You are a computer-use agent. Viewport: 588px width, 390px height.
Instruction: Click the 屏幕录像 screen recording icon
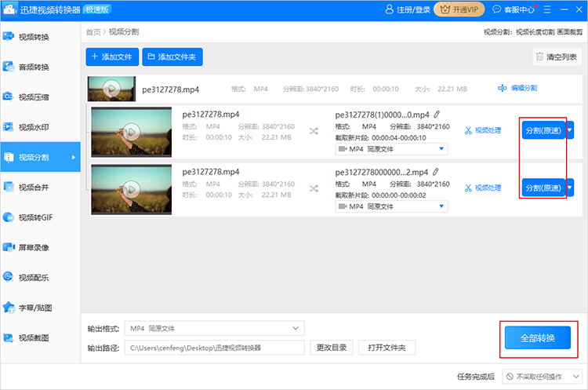pyautogui.click(x=9, y=246)
